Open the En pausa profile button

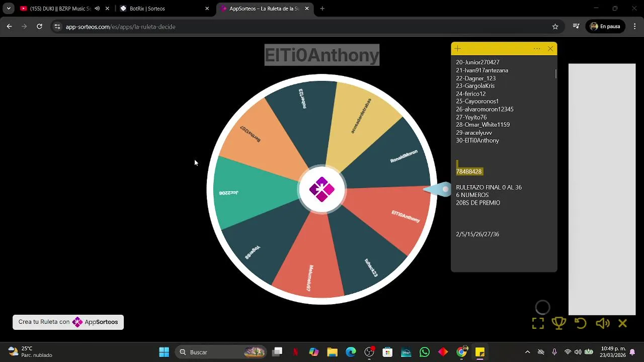tap(605, 27)
